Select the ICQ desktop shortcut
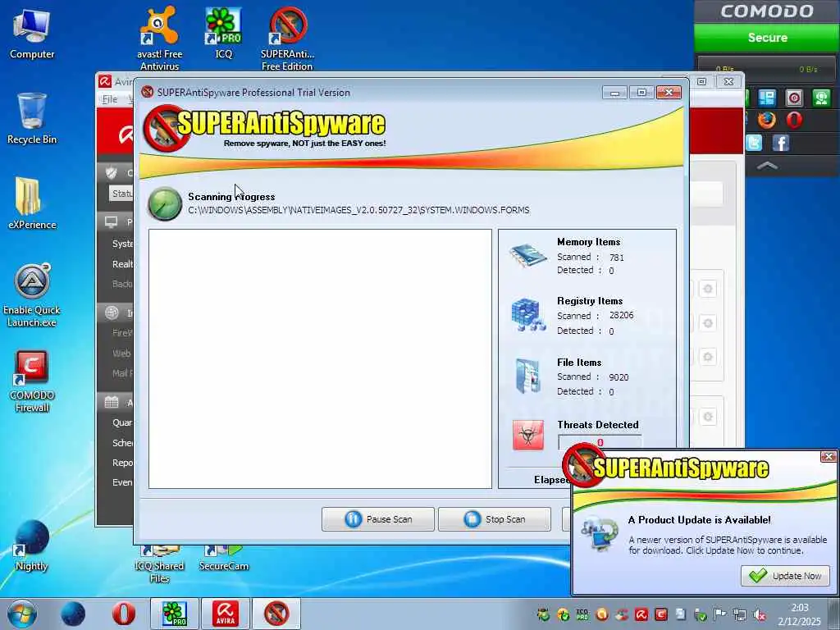This screenshot has height=630, width=840. point(223,33)
